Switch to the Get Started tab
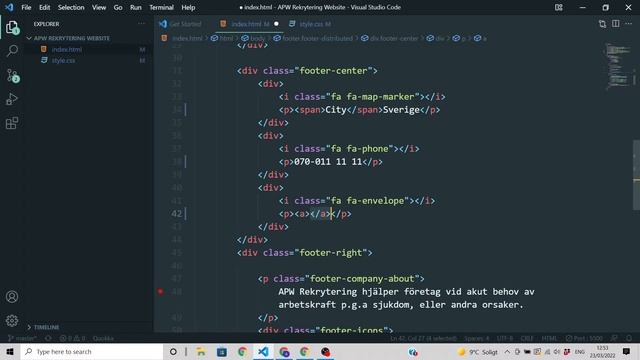This screenshot has width=640, height=360. coord(181,24)
